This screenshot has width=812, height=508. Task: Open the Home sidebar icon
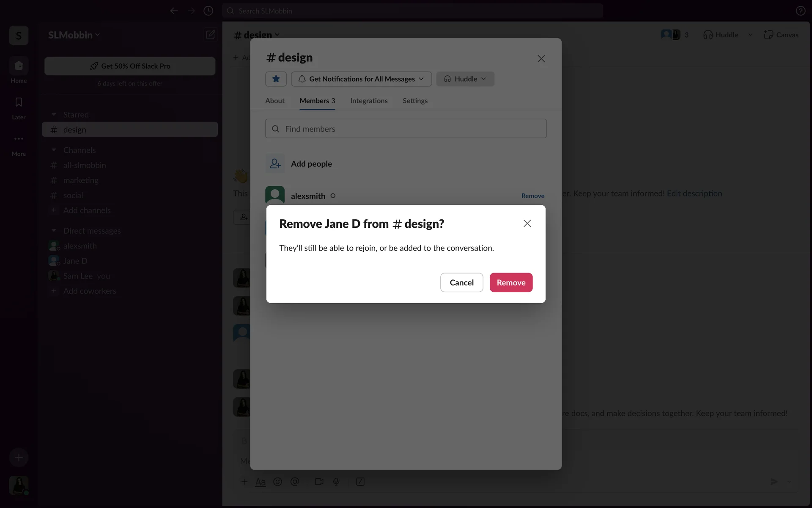(x=19, y=66)
